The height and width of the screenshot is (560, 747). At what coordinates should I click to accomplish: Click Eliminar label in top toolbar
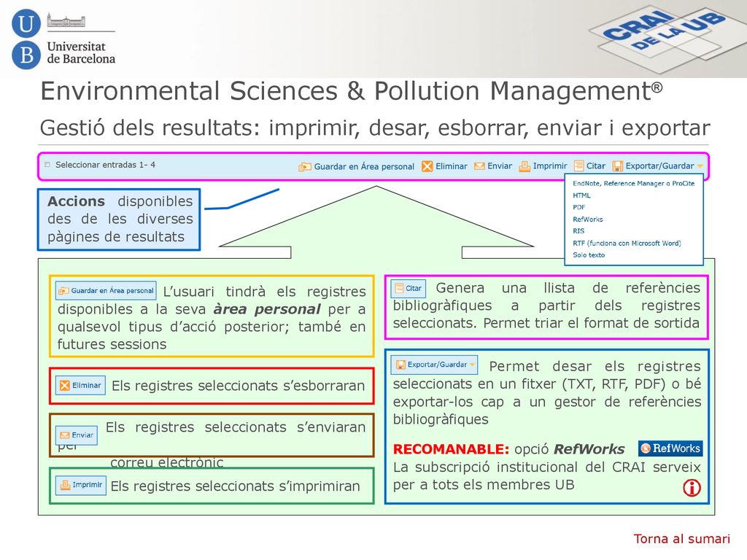pos(451,166)
